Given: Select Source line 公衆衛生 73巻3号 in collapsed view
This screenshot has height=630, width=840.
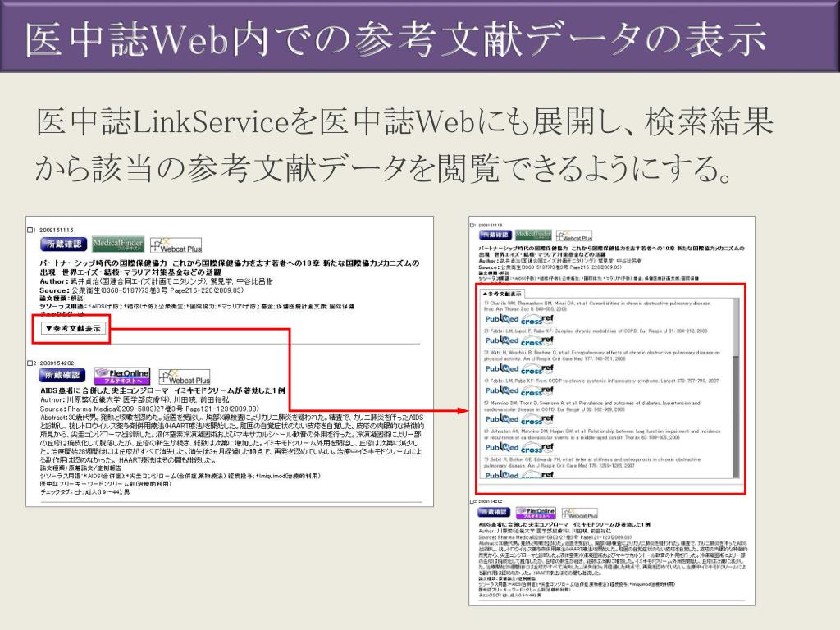Looking at the screenshot, I should [x=142, y=290].
